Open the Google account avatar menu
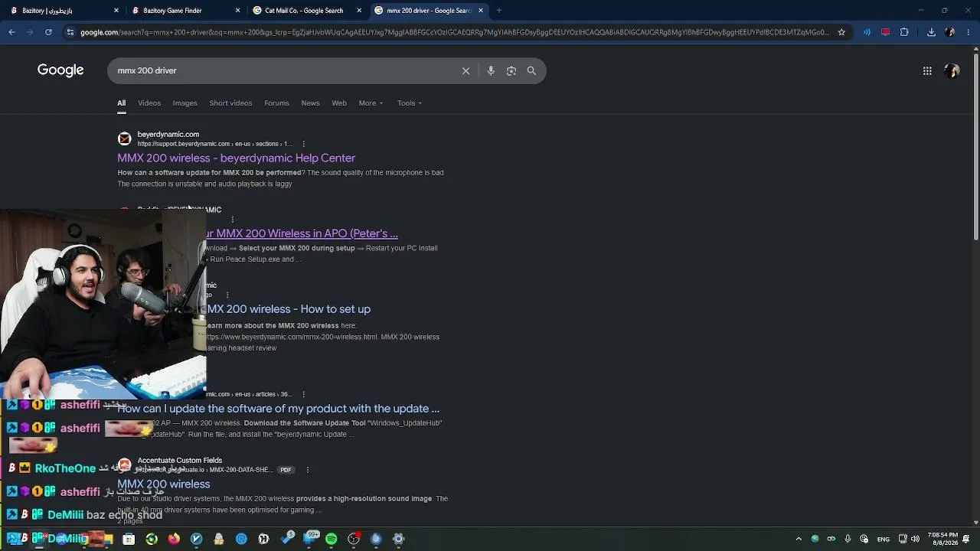The height and width of the screenshot is (551, 980). pyautogui.click(x=952, y=70)
